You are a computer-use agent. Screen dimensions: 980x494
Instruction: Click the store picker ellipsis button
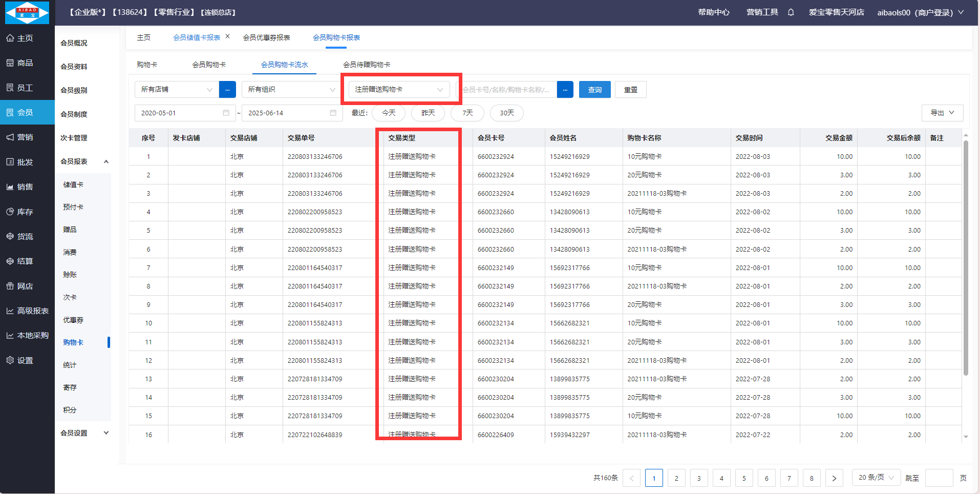[x=227, y=90]
